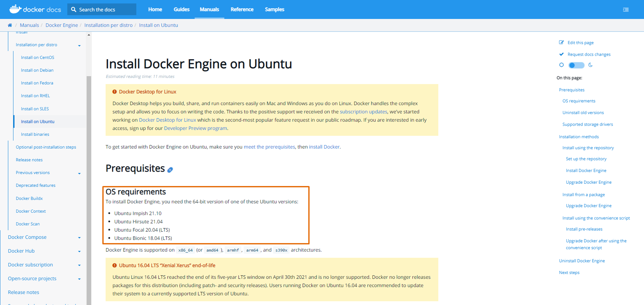
Task: Select Install on Ubuntu in sidebar
Action: 38,122
